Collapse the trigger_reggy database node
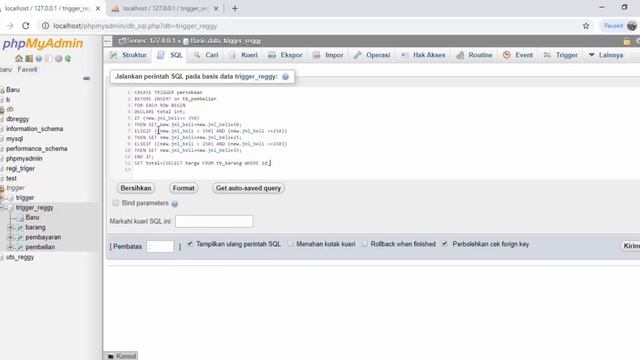The image size is (640, 360). [x=2, y=208]
